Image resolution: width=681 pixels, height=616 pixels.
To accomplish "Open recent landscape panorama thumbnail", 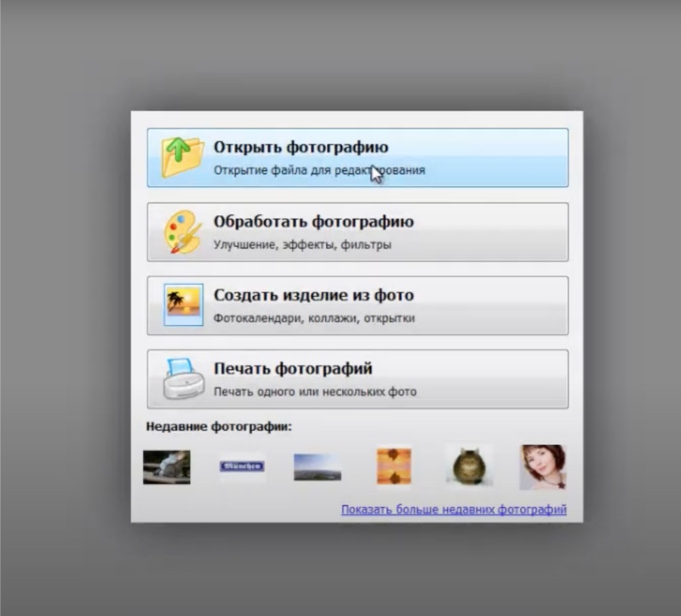I will [x=318, y=467].
